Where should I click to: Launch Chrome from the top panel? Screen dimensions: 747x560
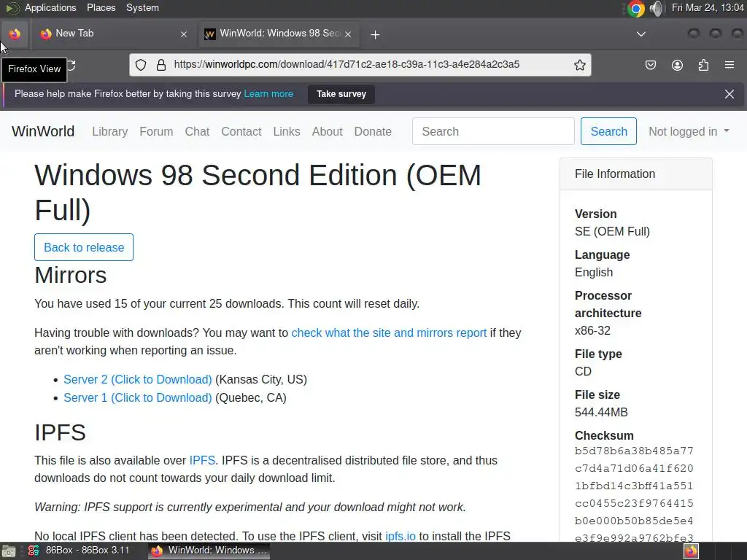point(635,8)
